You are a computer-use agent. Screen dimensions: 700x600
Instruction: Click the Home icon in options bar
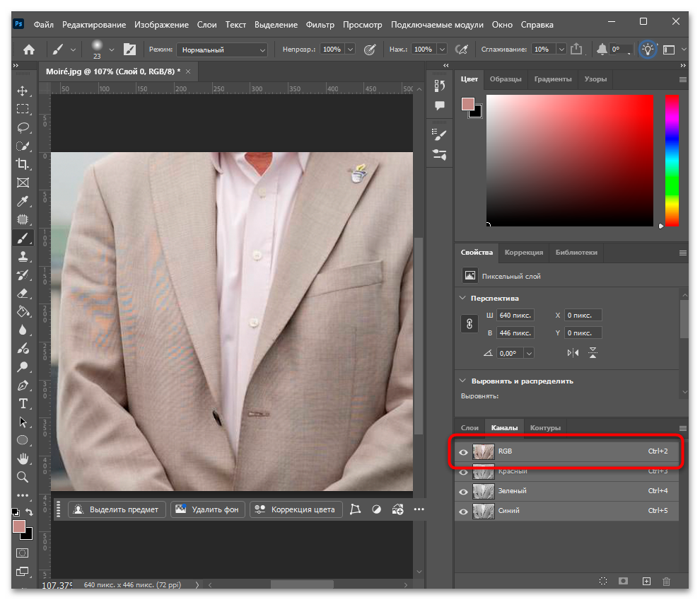tap(29, 50)
